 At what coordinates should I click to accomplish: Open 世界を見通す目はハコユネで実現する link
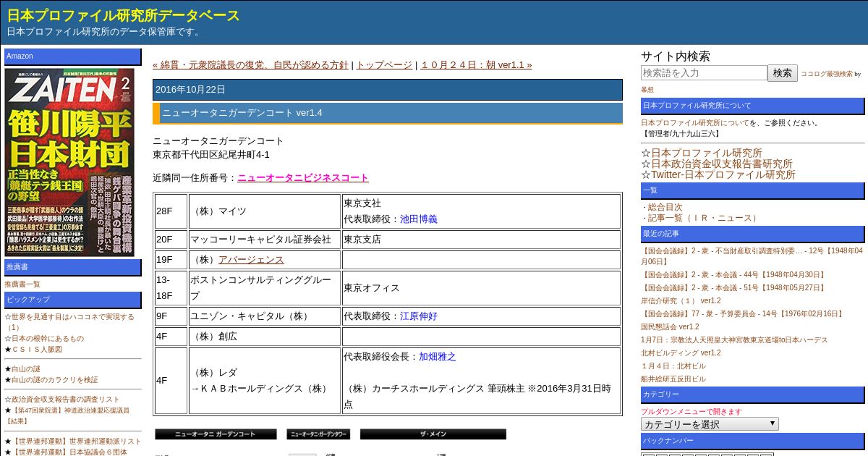[x=69, y=322]
